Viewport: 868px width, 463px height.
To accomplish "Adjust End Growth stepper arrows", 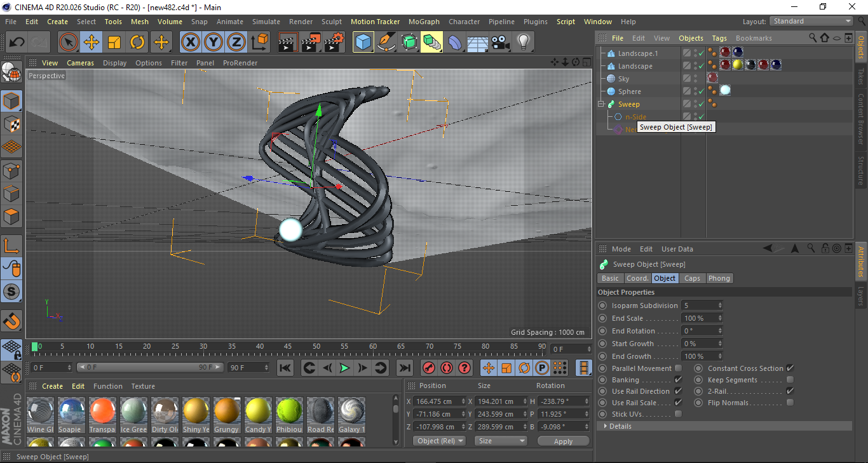I will [720, 356].
